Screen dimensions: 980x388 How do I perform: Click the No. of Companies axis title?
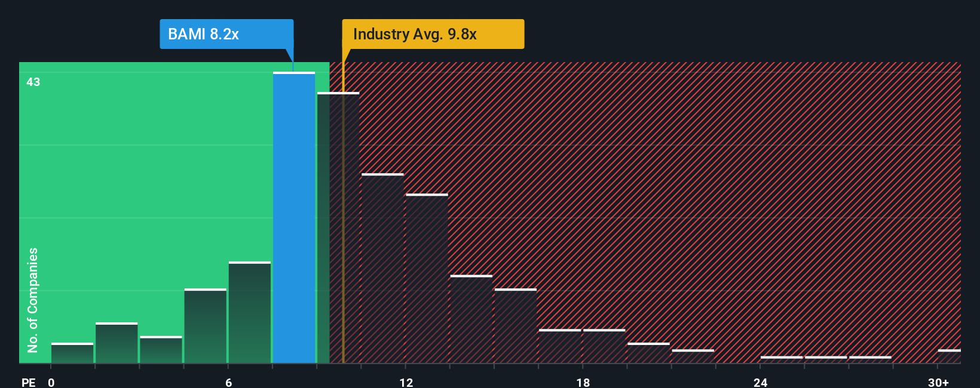33,300
